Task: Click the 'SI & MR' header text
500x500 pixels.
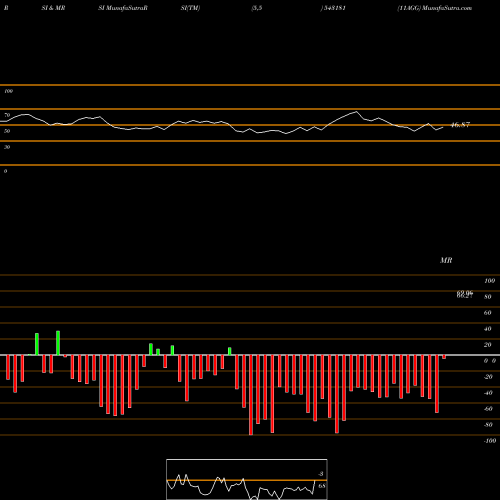Action: 53,8
